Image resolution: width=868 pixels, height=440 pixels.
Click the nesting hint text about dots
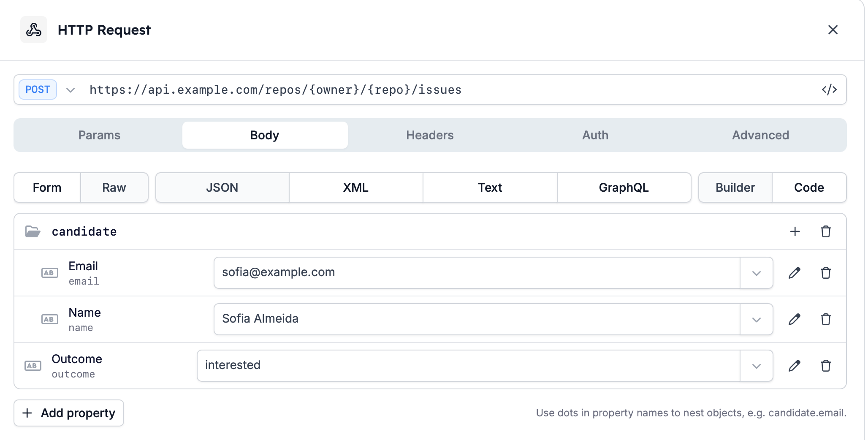tap(691, 413)
